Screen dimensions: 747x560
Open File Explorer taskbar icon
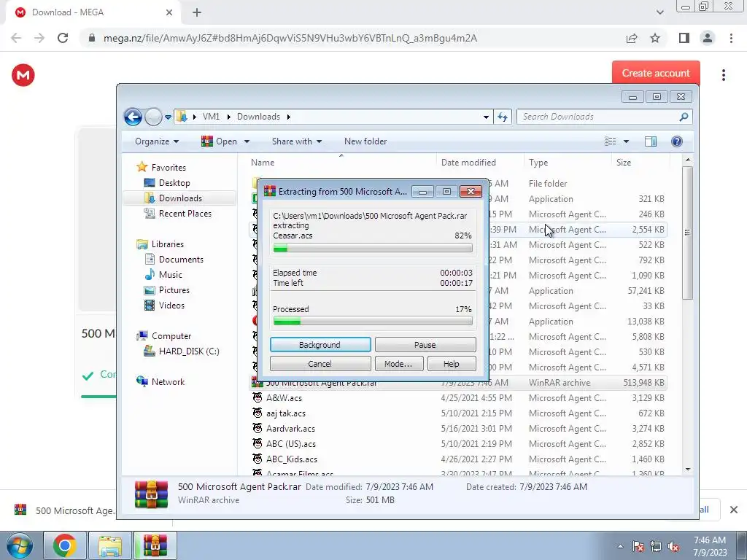coord(110,545)
